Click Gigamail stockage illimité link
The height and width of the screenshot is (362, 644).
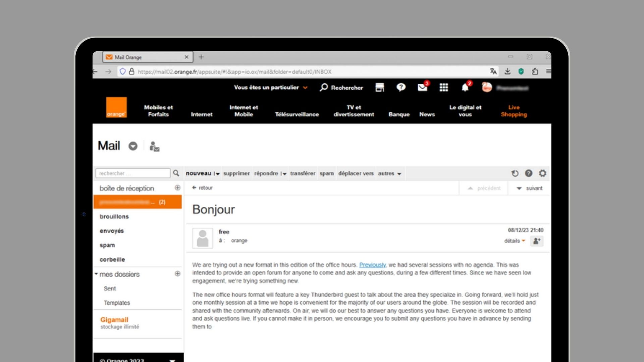click(119, 322)
